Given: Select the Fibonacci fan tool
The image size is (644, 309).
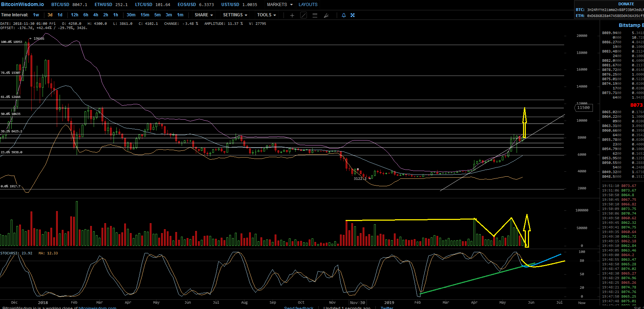Looking at the screenshot, I should click(326, 15).
